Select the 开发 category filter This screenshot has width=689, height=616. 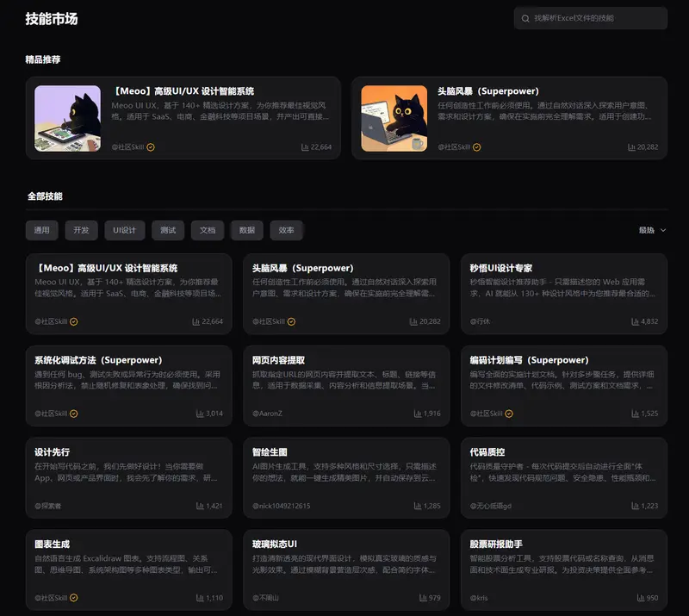81,230
